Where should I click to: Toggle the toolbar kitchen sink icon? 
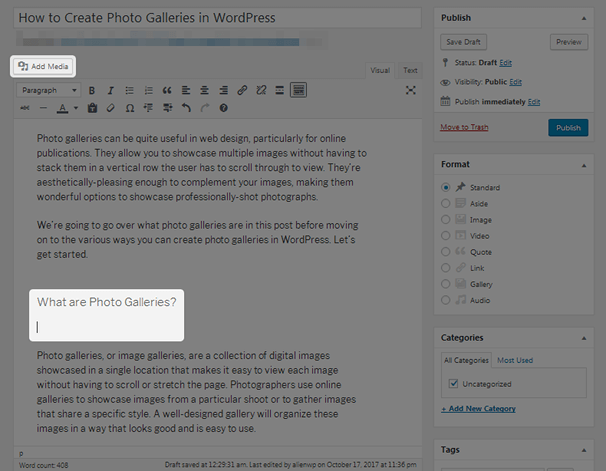coord(298,90)
